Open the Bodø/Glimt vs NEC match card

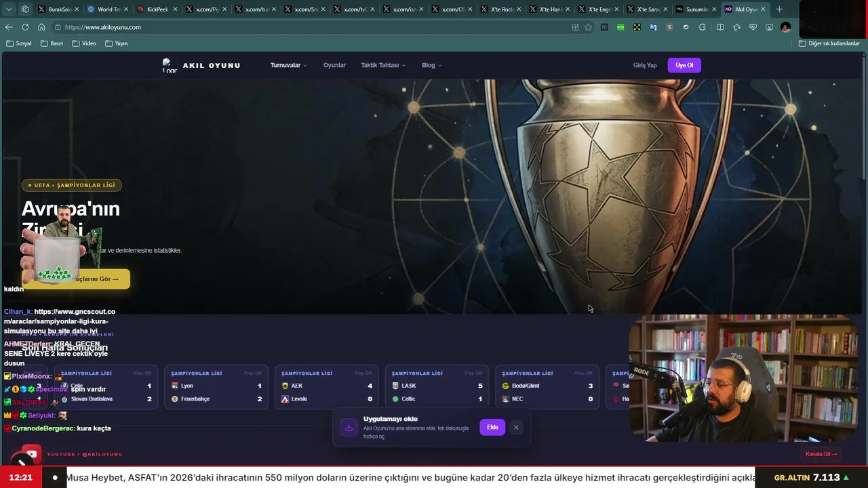pos(547,387)
